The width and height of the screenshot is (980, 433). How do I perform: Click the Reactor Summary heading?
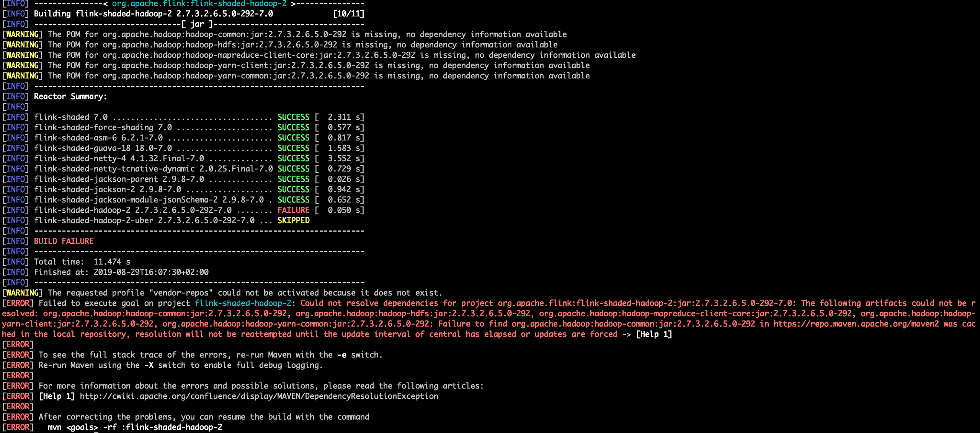tap(70, 96)
